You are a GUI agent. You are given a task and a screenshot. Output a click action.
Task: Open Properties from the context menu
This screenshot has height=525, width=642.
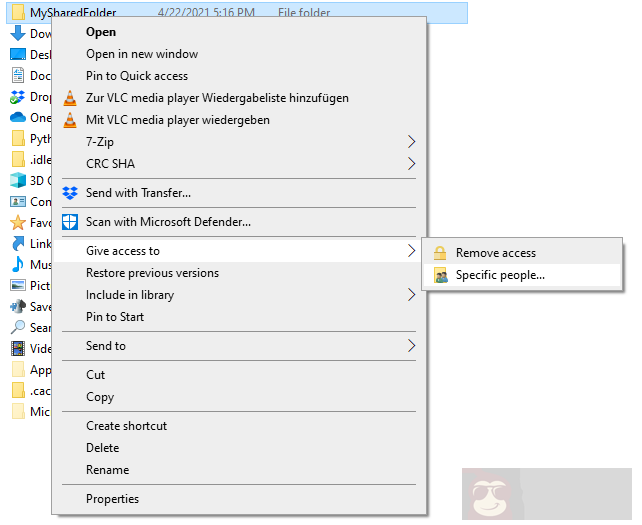click(x=112, y=499)
